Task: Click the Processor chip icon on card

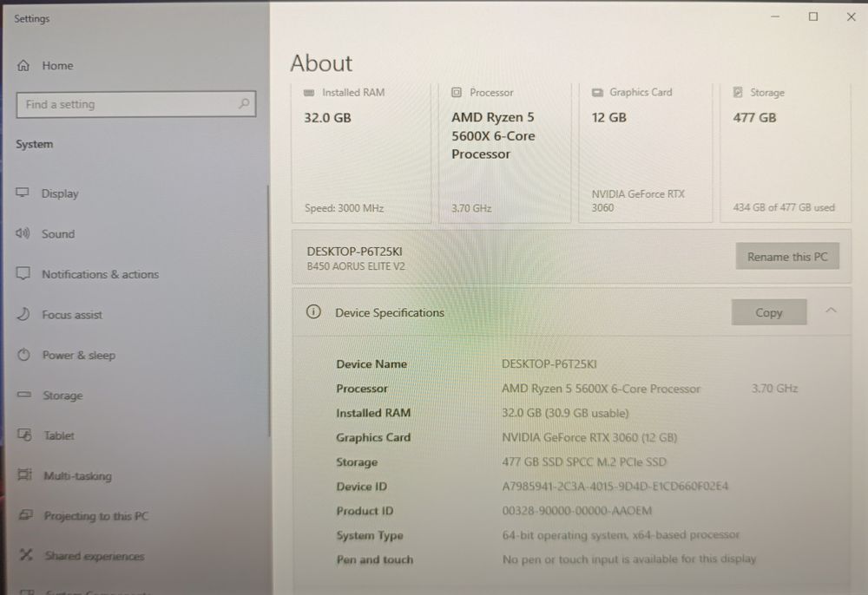Action: pos(457,92)
